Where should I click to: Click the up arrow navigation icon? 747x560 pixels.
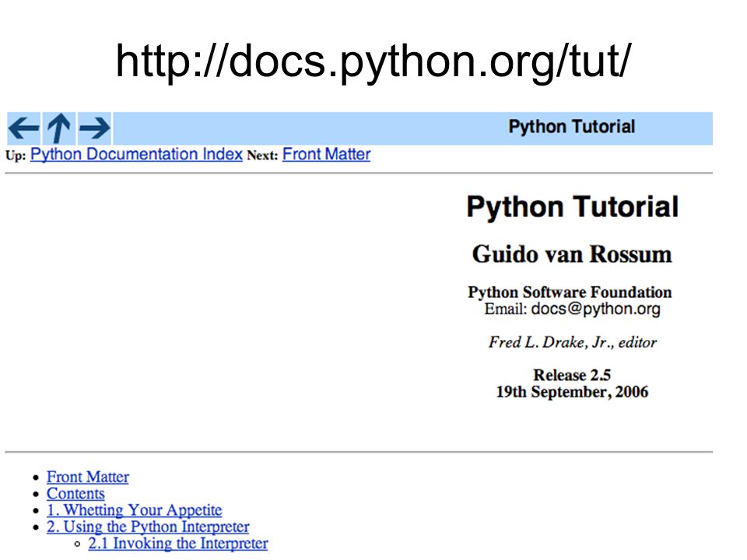click(59, 128)
